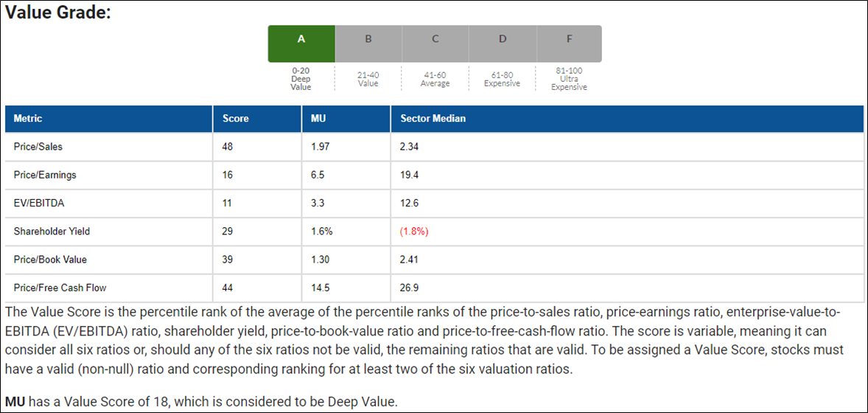Click the 0-20 Deep Value range label
The image size is (868, 413).
(x=301, y=79)
